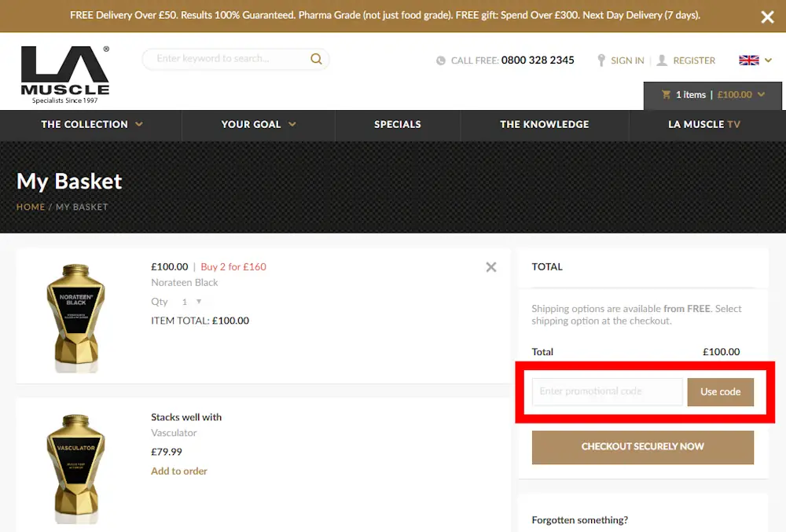The image size is (786, 532).
Task: Call the 0800 328 2345 number
Action: tap(538, 60)
